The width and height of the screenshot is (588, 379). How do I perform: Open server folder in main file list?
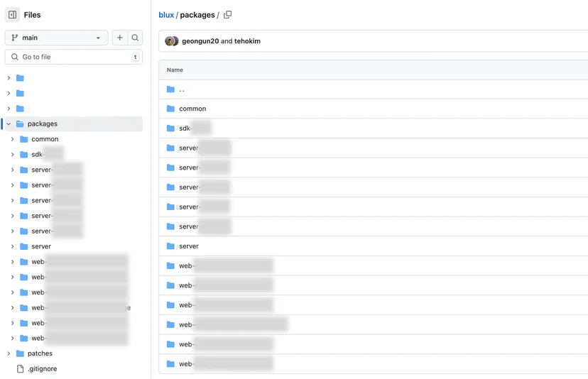(189, 246)
